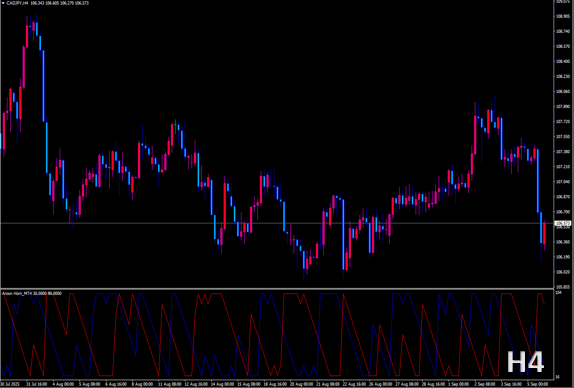The width and height of the screenshot is (574, 388).
Task: Click the 108.060 price scale label
Action: [563, 92]
